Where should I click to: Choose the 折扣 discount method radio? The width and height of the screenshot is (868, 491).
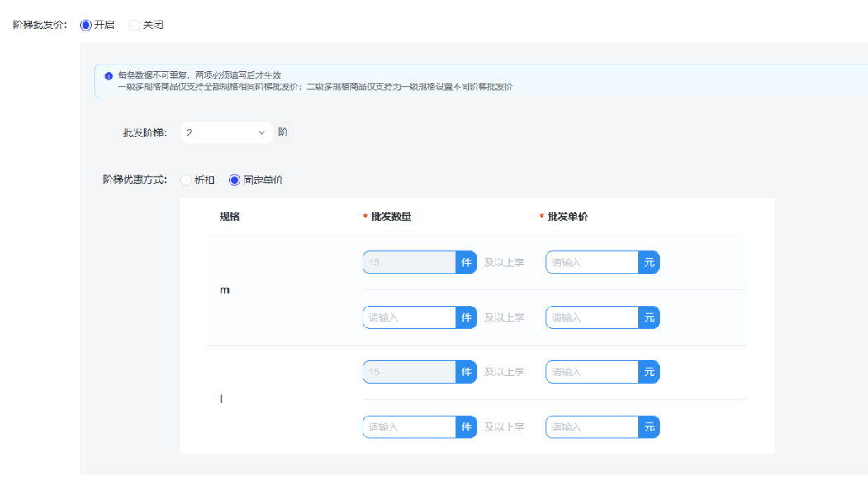185,180
